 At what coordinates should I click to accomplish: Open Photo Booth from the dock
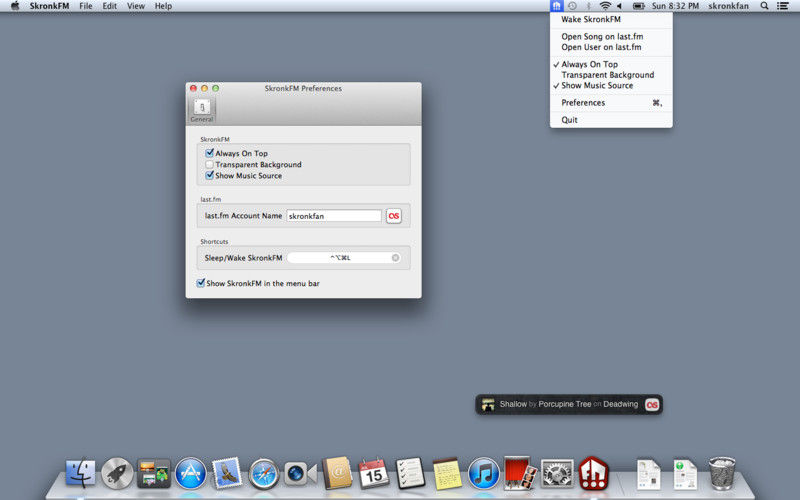tap(520, 473)
